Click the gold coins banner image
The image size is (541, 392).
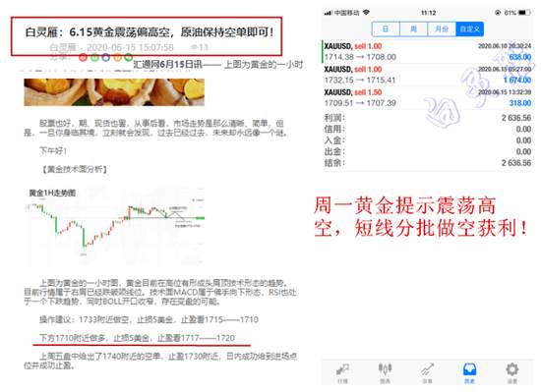[114, 92]
